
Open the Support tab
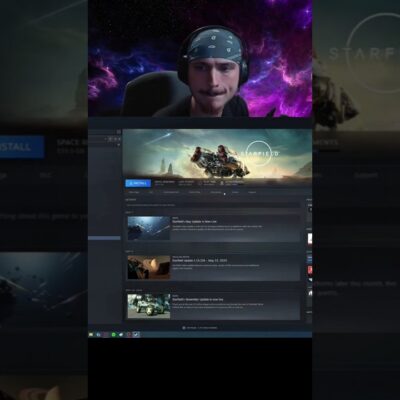click(252, 192)
